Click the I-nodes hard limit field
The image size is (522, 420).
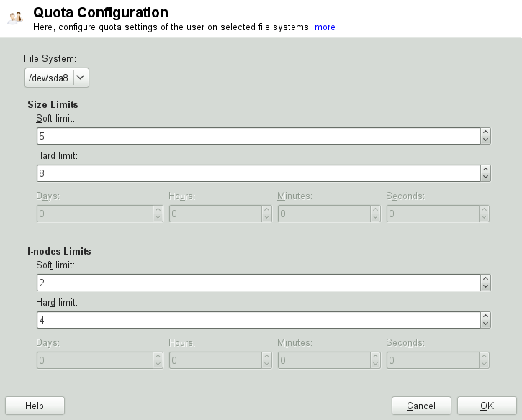(258, 320)
